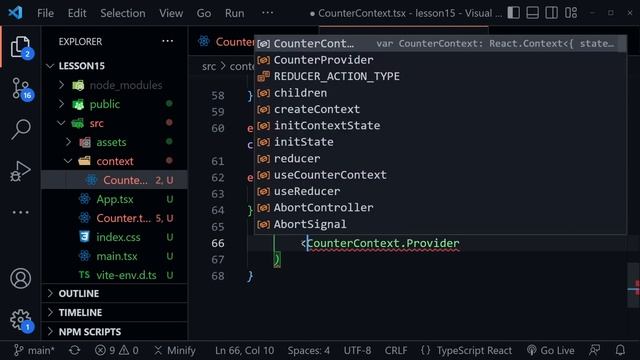Choose children suggestion

point(440,93)
